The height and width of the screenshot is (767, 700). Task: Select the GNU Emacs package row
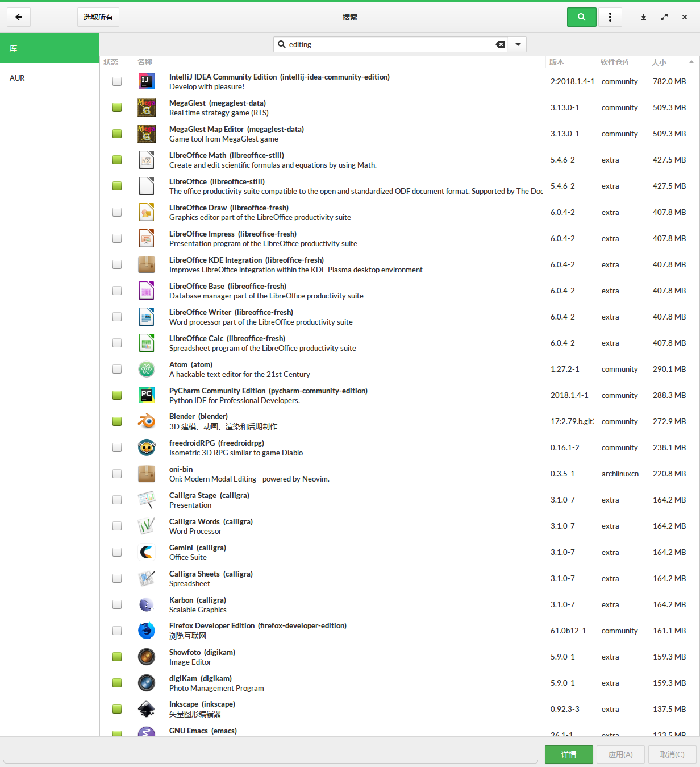[x=399, y=731]
